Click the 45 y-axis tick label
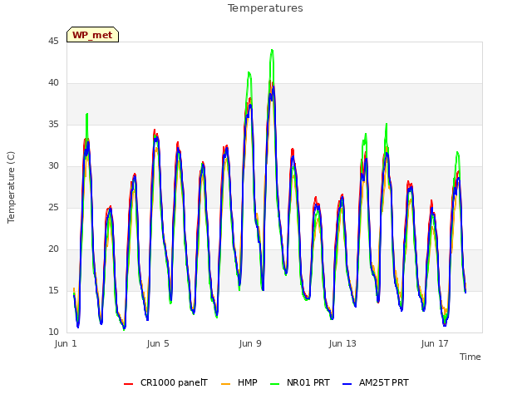 click(x=53, y=41)
